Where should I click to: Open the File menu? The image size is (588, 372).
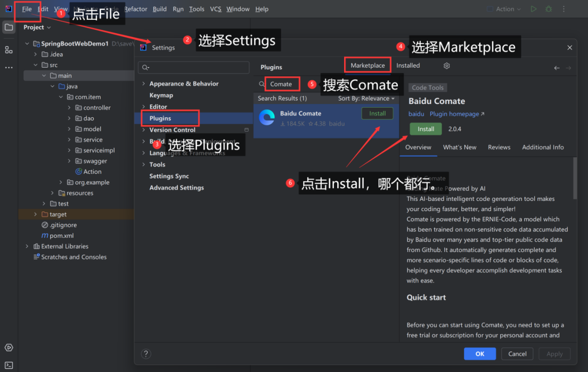coord(27,9)
